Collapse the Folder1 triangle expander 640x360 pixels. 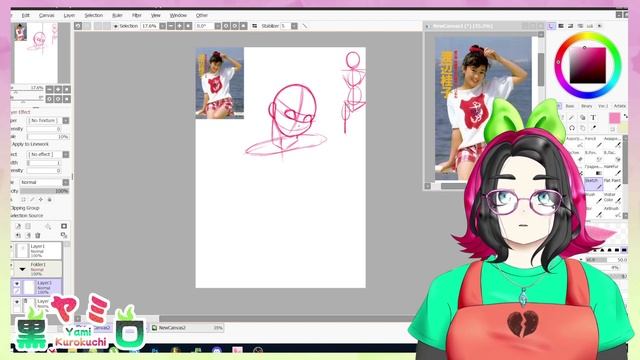22,269
